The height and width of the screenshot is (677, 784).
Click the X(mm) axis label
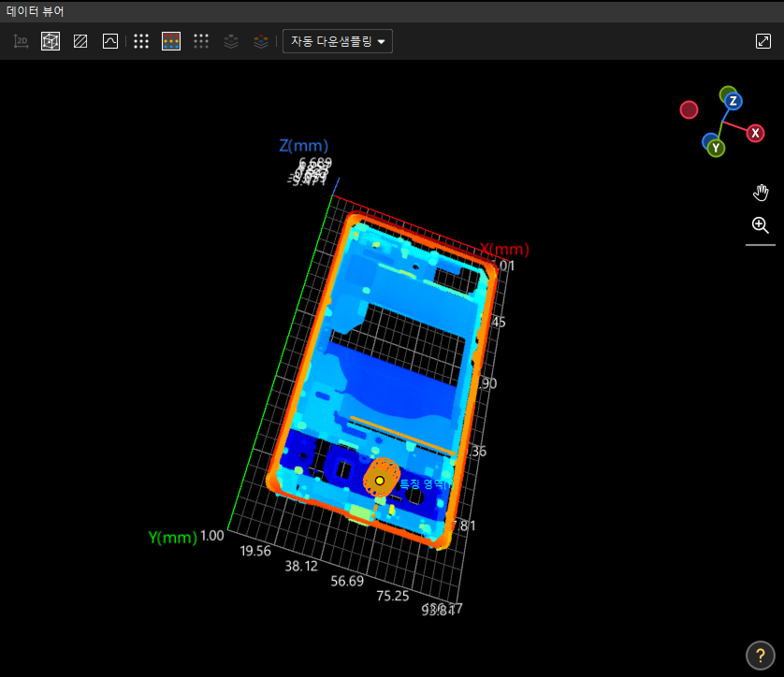(504, 249)
